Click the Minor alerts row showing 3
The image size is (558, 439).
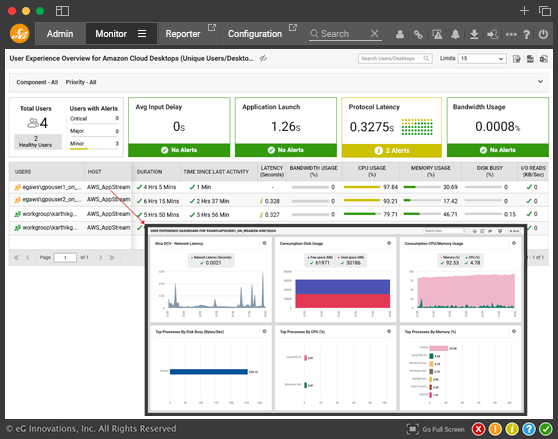pos(94,144)
